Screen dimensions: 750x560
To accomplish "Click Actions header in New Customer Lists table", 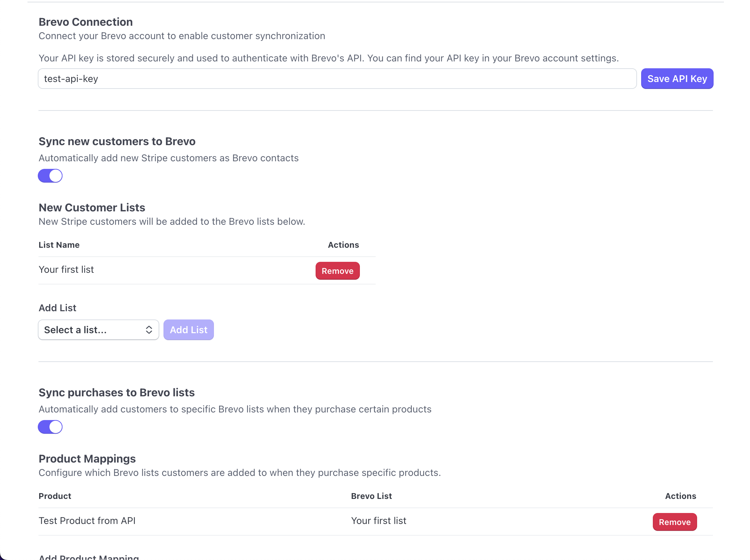I will pos(343,245).
